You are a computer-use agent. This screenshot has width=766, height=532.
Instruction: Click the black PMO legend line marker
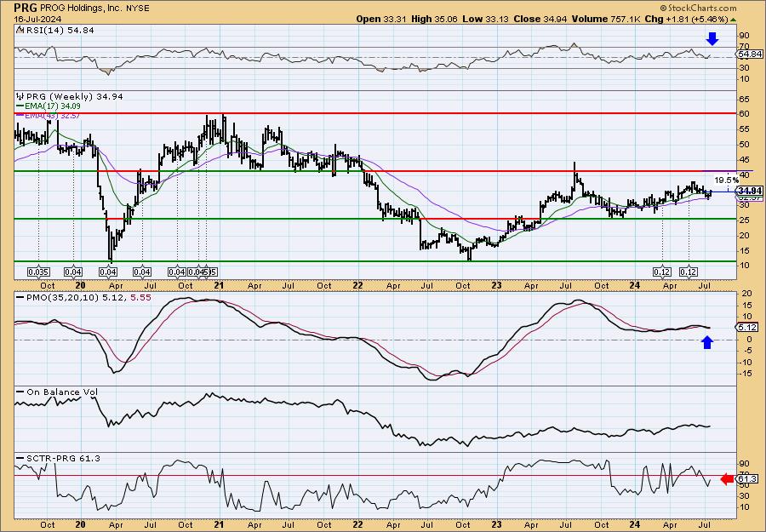click(x=20, y=297)
